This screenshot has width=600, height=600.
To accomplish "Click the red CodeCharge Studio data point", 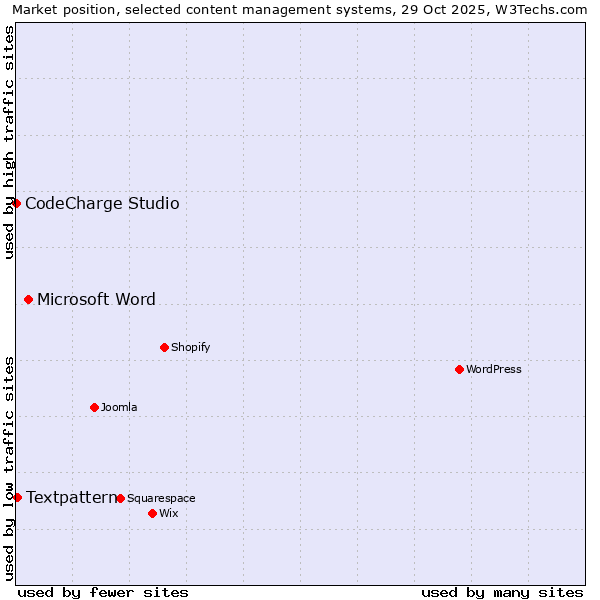I will (x=16, y=203).
